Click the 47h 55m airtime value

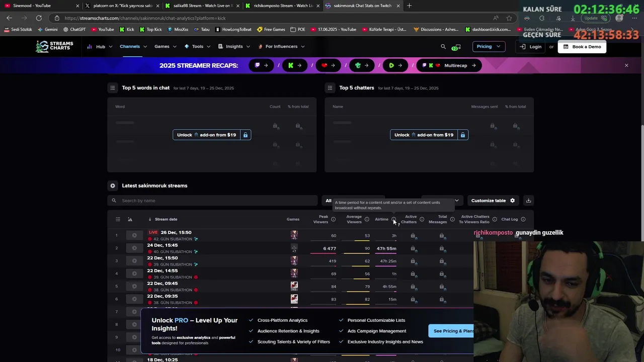tap(386, 248)
